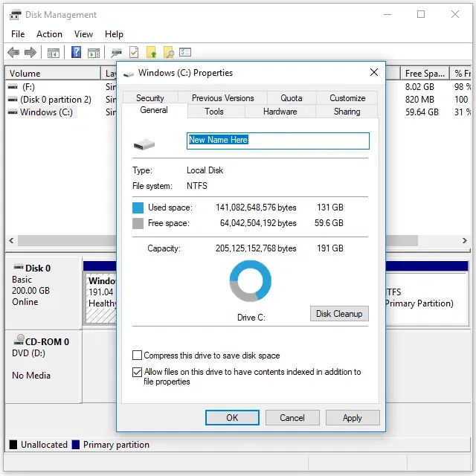Click the blue Help question mark icon
Image resolution: width=476 pixels, height=476 pixels.
76,52
